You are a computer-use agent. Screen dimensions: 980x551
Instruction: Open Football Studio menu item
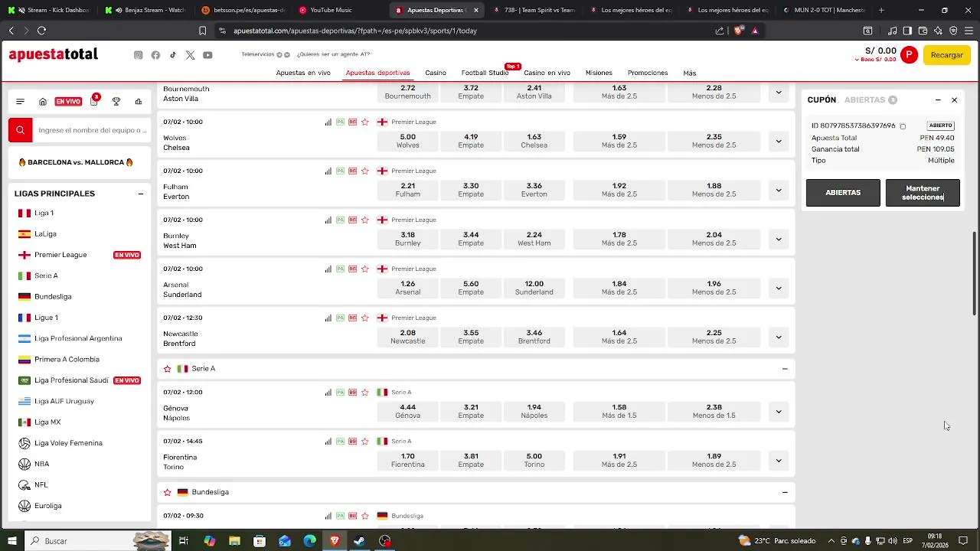click(485, 73)
